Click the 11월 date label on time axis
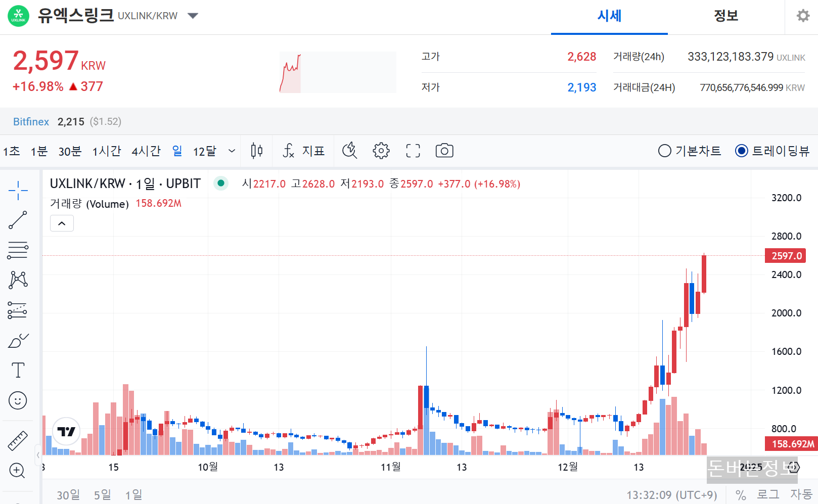The image size is (818, 504). 391,467
